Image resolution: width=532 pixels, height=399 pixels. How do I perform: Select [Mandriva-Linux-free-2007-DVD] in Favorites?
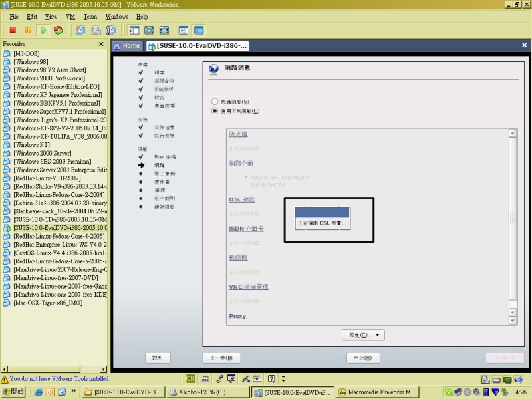tap(56, 278)
